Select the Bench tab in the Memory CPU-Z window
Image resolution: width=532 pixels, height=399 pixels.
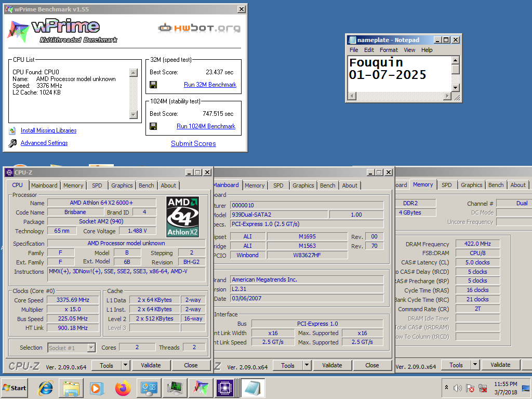tap(496, 185)
